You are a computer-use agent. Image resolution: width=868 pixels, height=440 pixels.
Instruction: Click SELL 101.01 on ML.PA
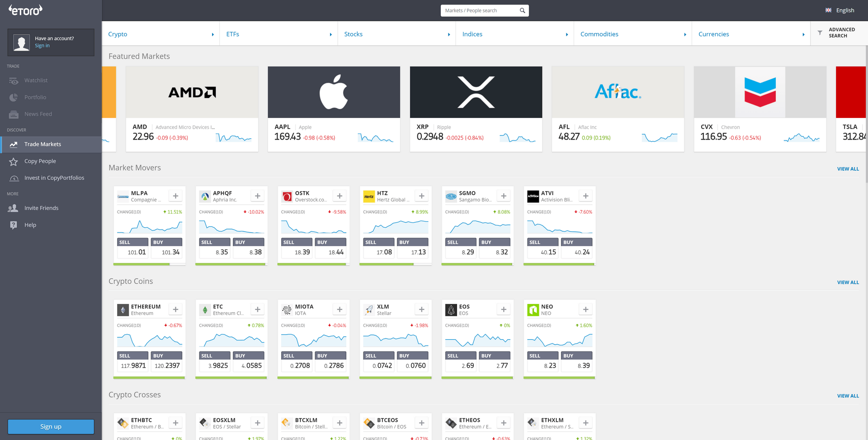click(132, 248)
